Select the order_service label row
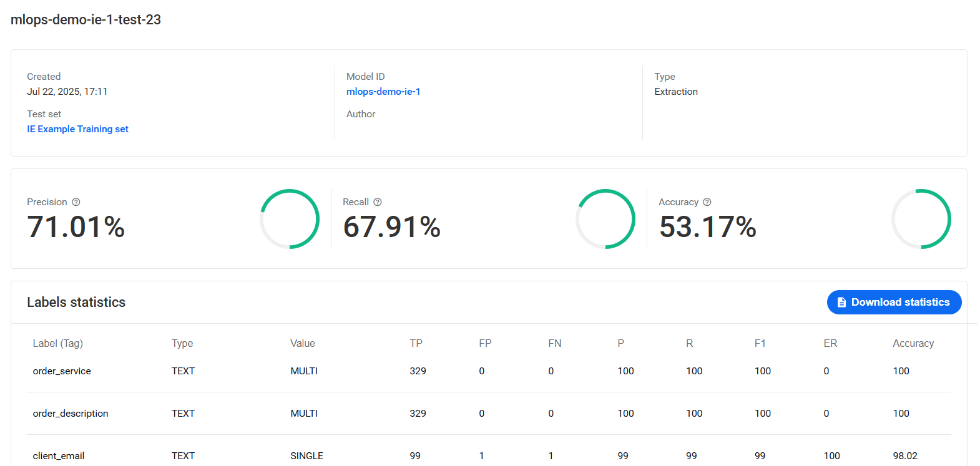 489,371
